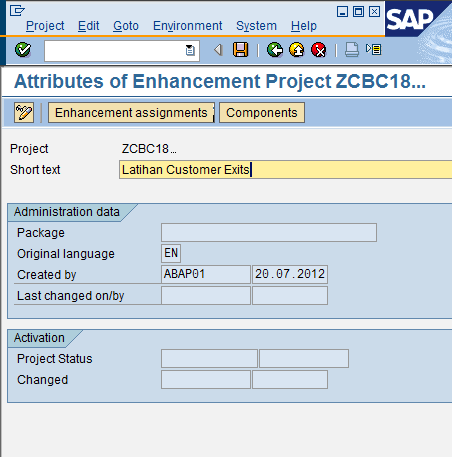Save the project with the floppy icon
The height and width of the screenshot is (457, 452).
240,50
